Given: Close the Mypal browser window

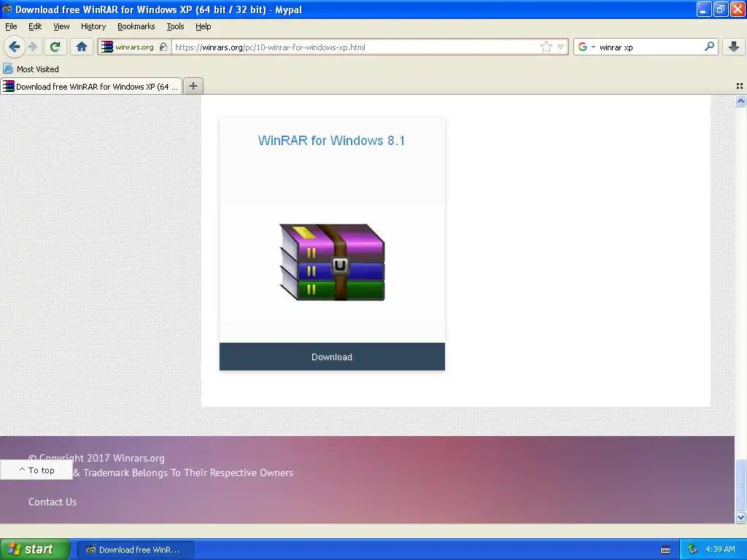Looking at the screenshot, I should point(738,9).
